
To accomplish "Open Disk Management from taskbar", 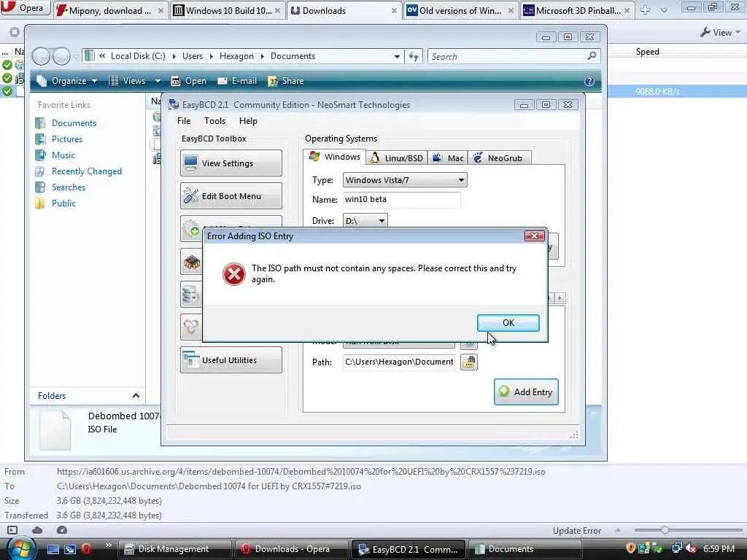I will [x=174, y=549].
